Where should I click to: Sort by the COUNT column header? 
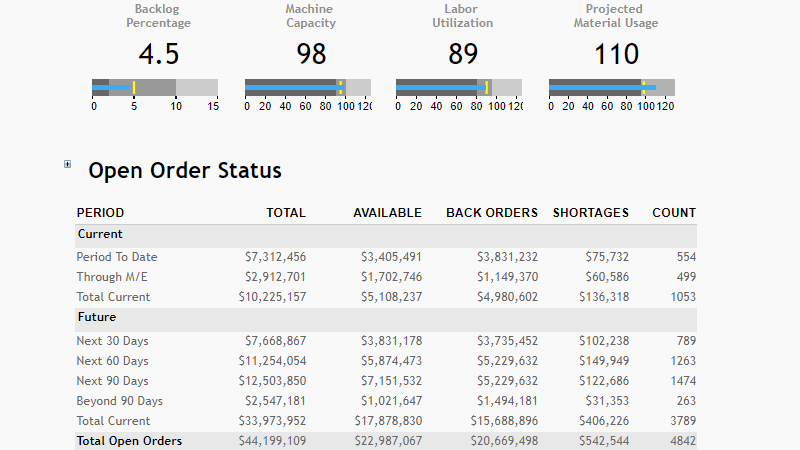(x=674, y=213)
